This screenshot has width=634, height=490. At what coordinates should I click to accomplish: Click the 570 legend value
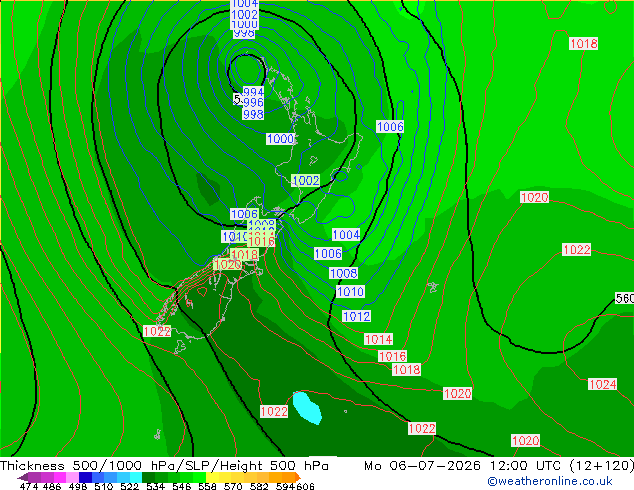coord(233,486)
